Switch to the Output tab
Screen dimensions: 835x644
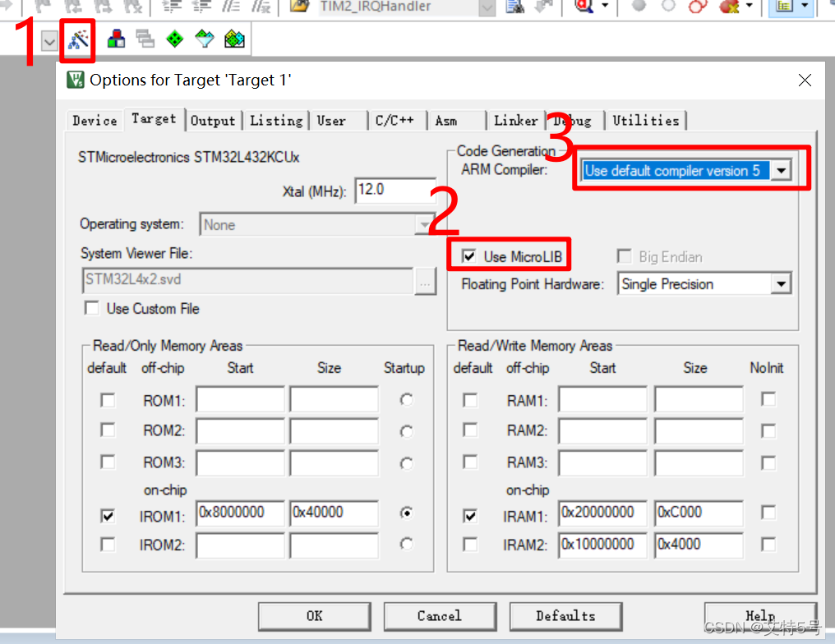[213, 121]
